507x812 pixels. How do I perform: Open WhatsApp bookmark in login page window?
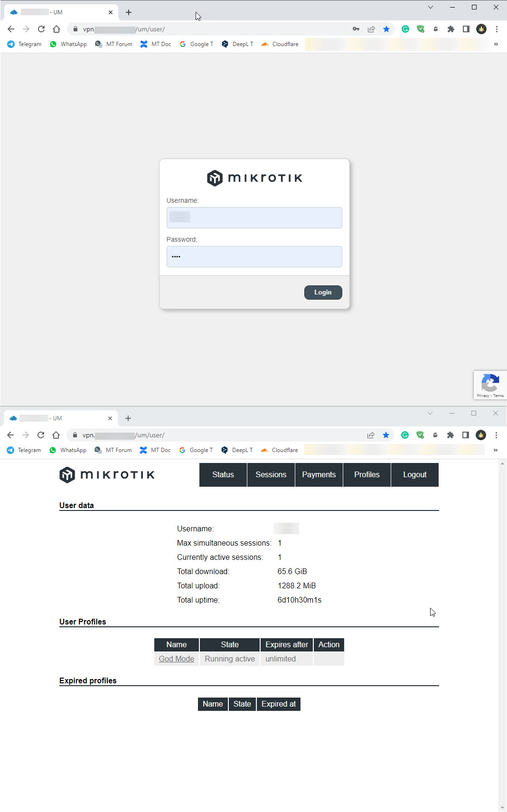point(68,44)
